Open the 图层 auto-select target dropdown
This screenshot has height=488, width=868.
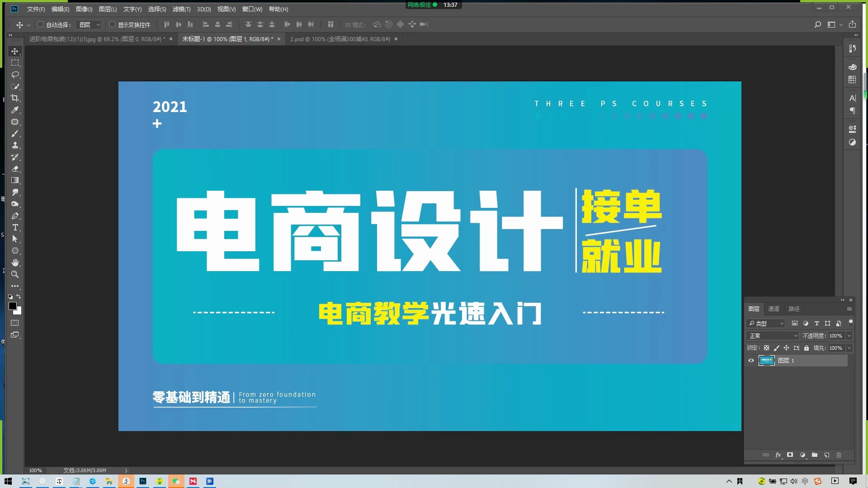coord(89,25)
